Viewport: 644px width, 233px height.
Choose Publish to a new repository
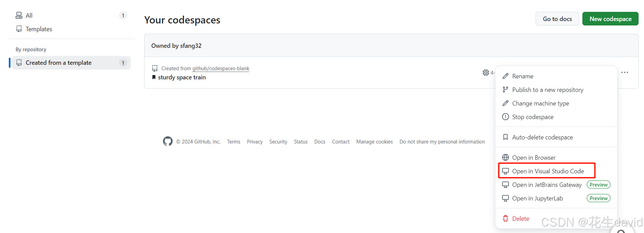pos(556,90)
